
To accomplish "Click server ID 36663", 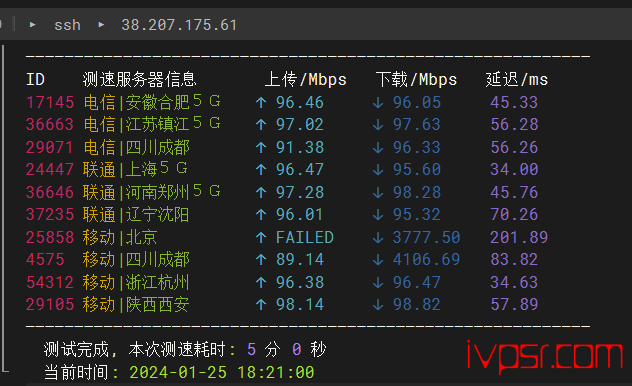I will (50, 125).
